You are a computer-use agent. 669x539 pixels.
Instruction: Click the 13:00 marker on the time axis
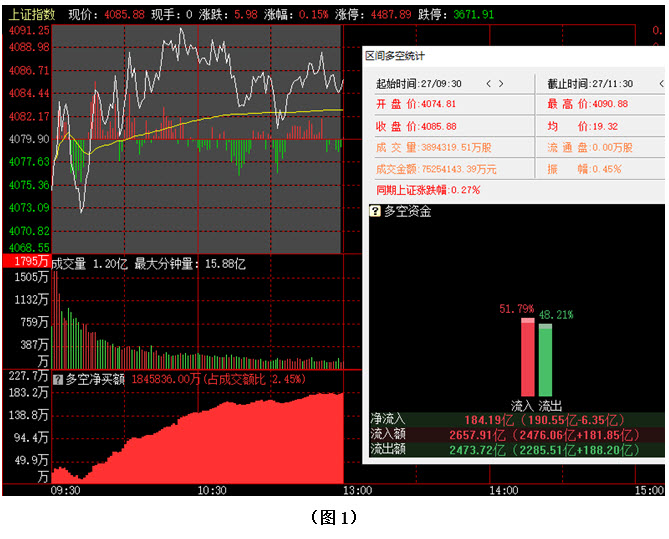[x=357, y=490]
